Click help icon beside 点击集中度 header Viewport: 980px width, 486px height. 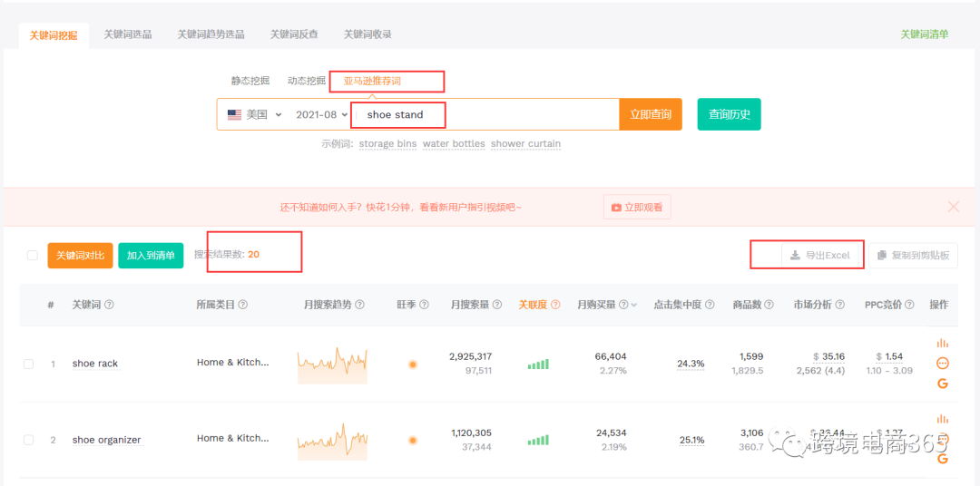click(x=710, y=305)
